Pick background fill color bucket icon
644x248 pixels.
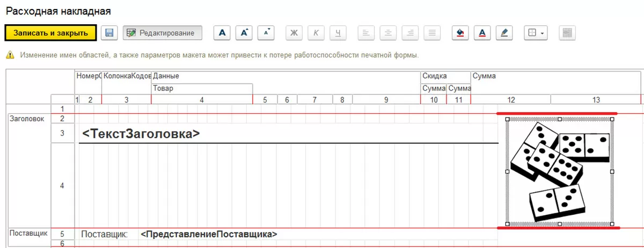tap(460, 33)
